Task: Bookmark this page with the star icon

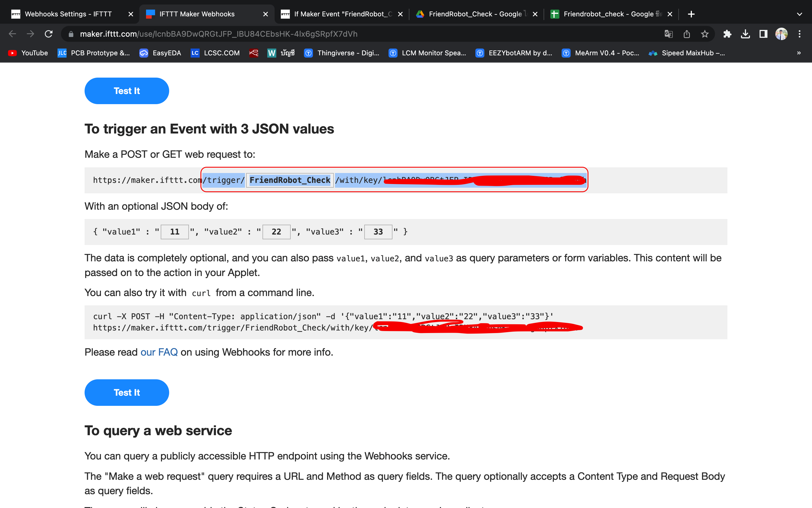Action: coord(705,34)
